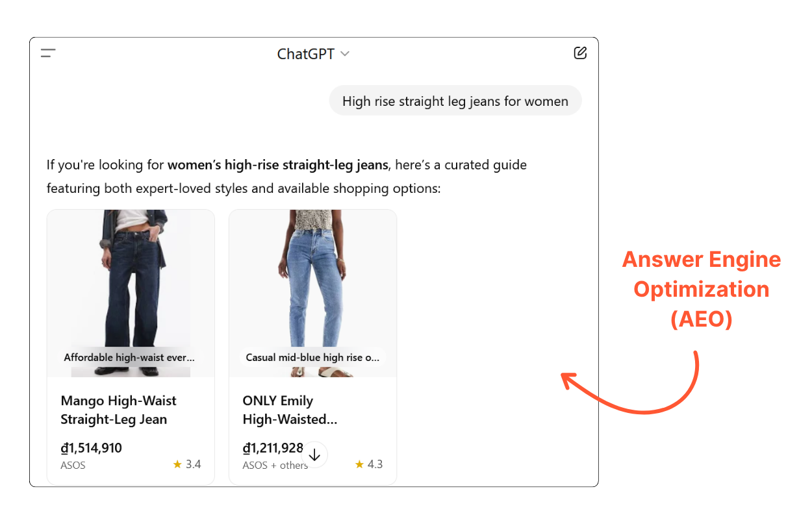The image size is (812, 524).
Task: Click the 4.3 star rating
Action: pyautogui.click(x=369, y=464)
